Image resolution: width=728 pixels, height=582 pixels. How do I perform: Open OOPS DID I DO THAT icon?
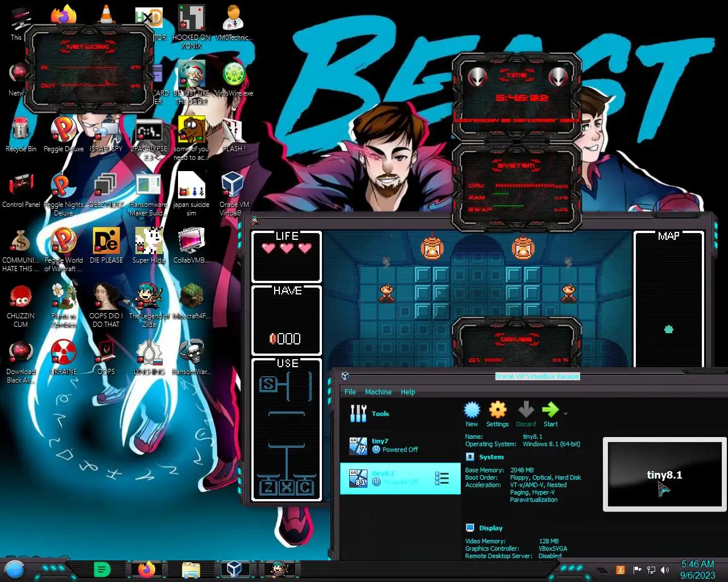click(106, 306)
